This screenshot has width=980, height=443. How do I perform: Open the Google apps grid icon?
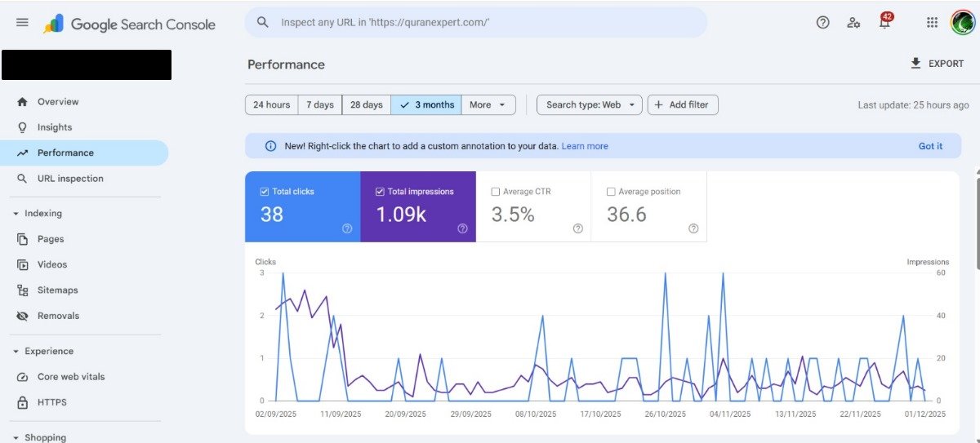(x=932, y=23)
